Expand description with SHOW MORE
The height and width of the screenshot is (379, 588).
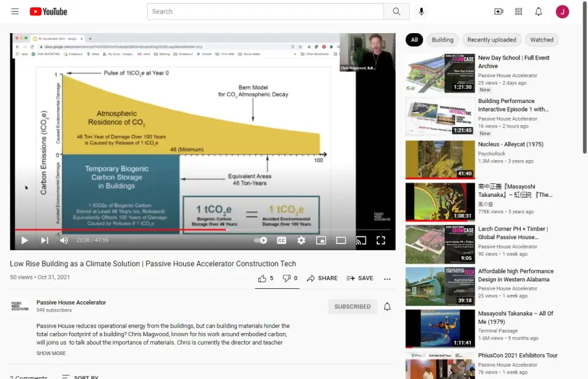tap(51, 353)
